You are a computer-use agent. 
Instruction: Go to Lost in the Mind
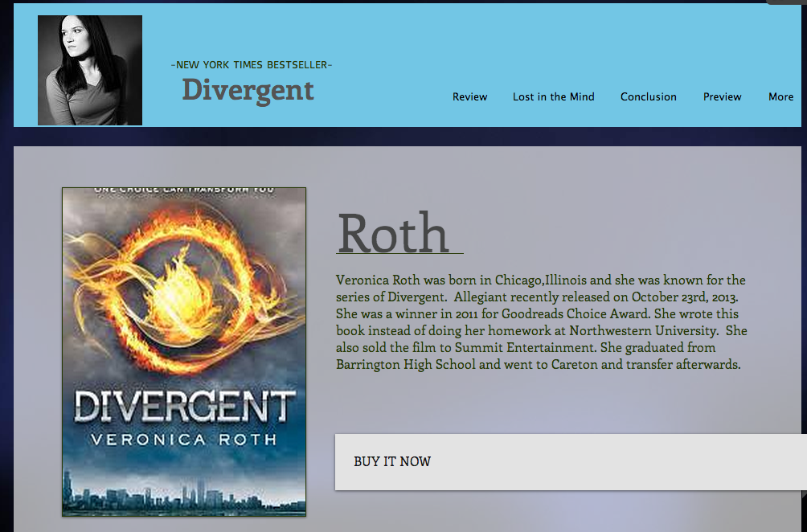pos(553,97)
